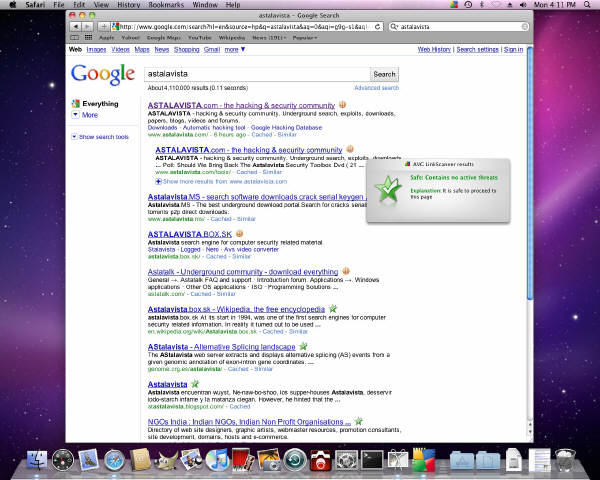600x480 pixels.
Task: Open Photo Booth in the dock
Action: tap(243, 459)
